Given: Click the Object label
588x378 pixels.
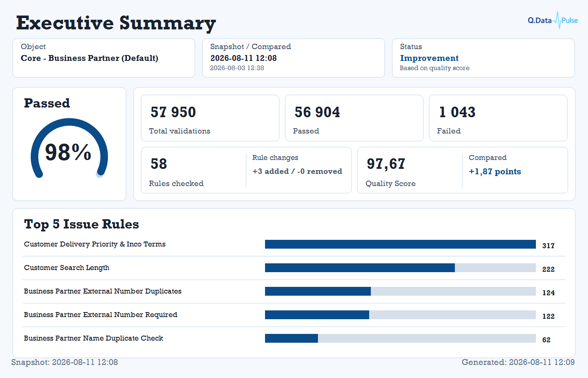Looking at the screenshot, I should pyautogui.click(x=33, y=47).
